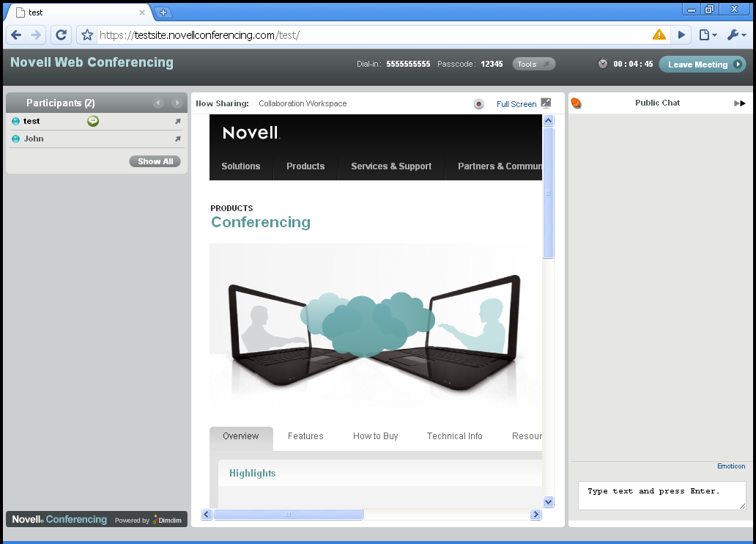The height and width of the screenshot is (544, 756).
Task: Open the Emoticon picker link
Action: (731, 466)
